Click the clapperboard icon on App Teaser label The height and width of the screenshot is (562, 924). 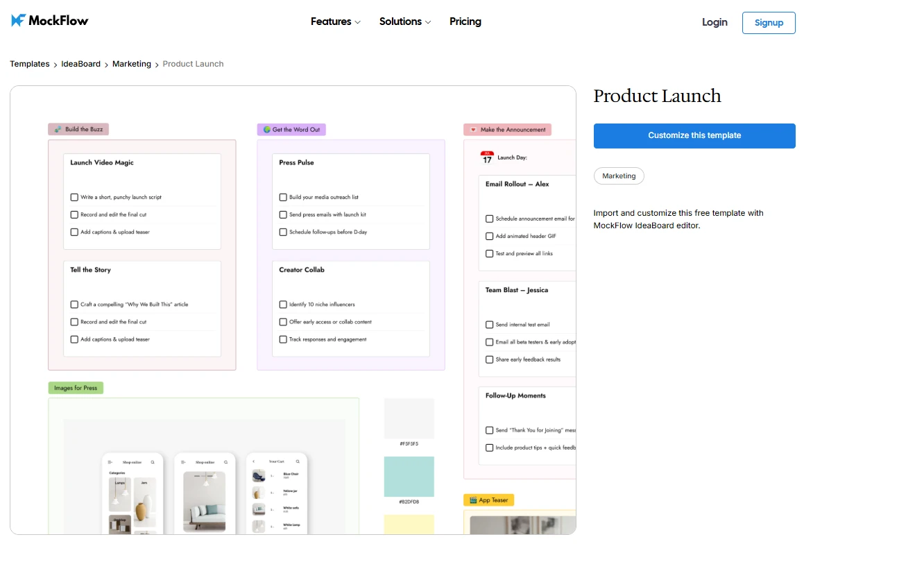[x=472, y=500]
